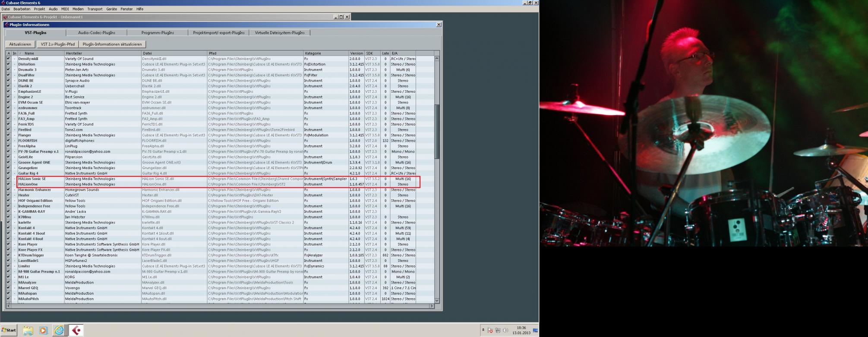
Task: Click the Cubase Elements 6 title bar icon
Action: coord(3,3)
